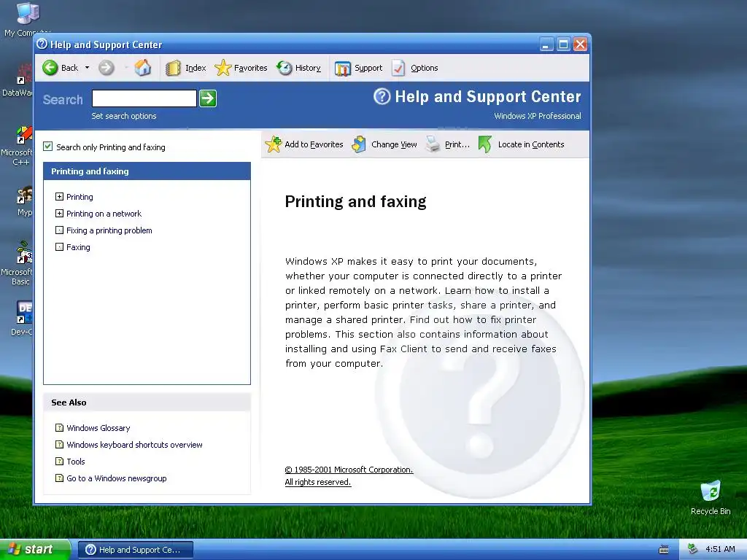Expand the Printing tree node
This screenshot has width=747, height=560.
tap(59, 197)
